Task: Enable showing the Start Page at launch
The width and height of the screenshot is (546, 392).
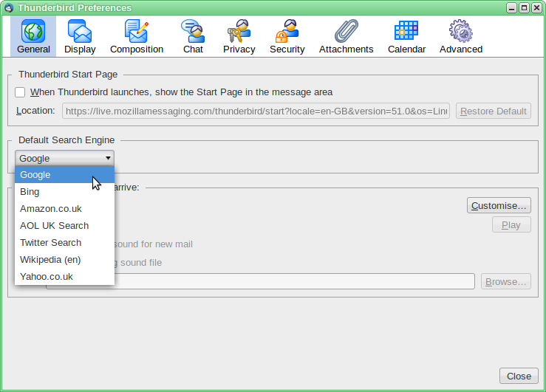Action: point(20,92)
